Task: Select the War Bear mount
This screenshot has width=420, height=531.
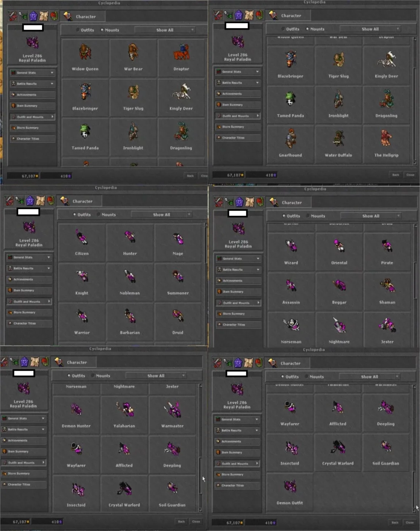Action: coord(133,58)
